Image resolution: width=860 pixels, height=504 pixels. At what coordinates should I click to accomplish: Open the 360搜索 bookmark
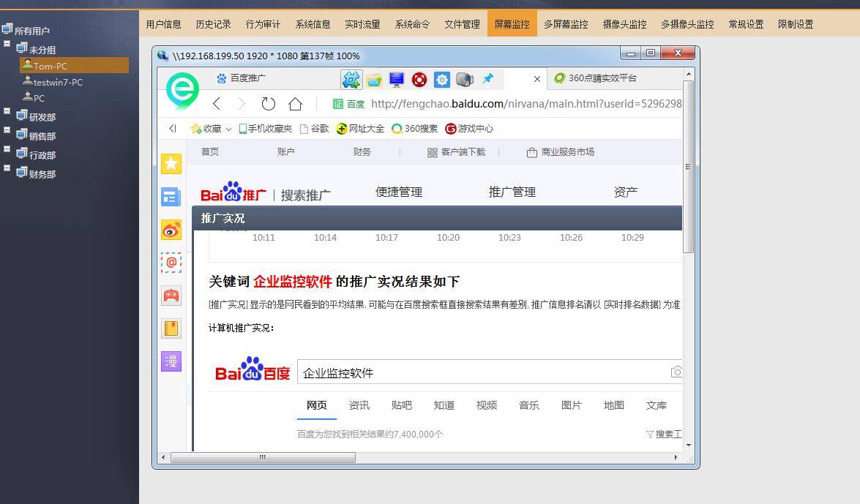pos(415,128)
